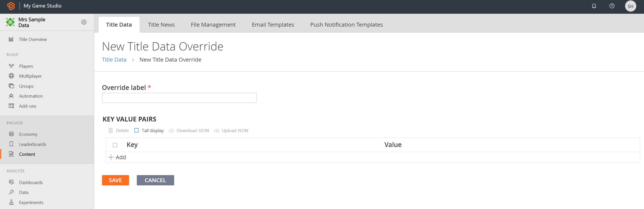Navigate to Automation
644x209 pixels.
[x=31, y=96]
